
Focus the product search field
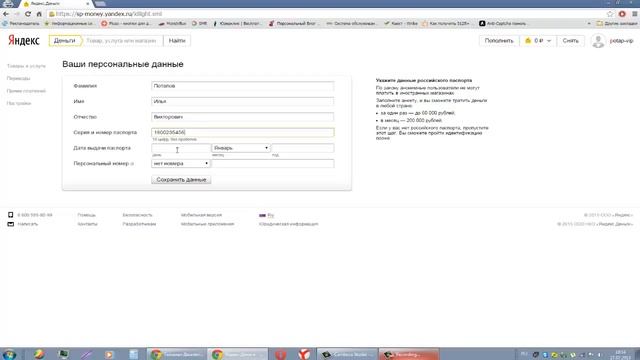click(122, 41)
